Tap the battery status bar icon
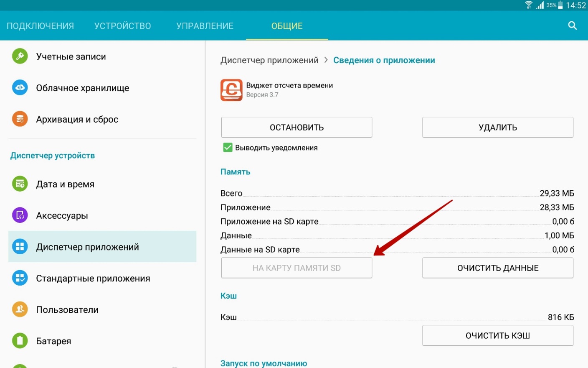Screen dimensions: 588x368 click(x=560, y=5)
